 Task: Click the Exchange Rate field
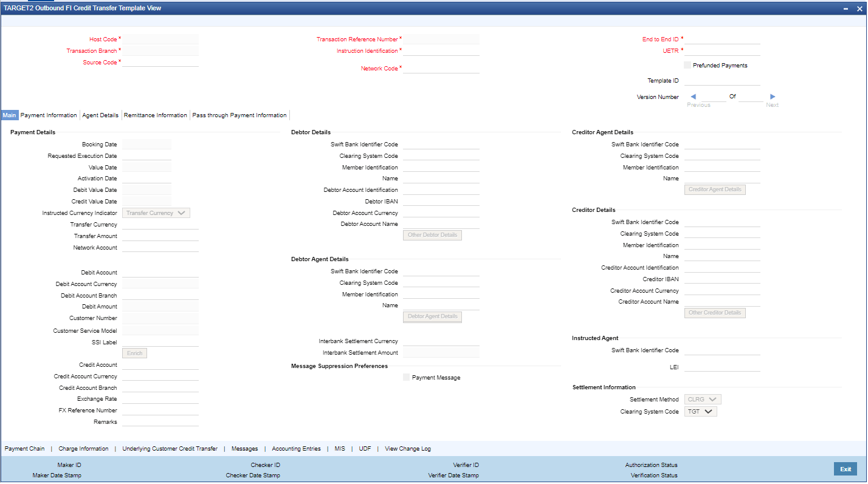pyautogui.click(x=160, y=399)
